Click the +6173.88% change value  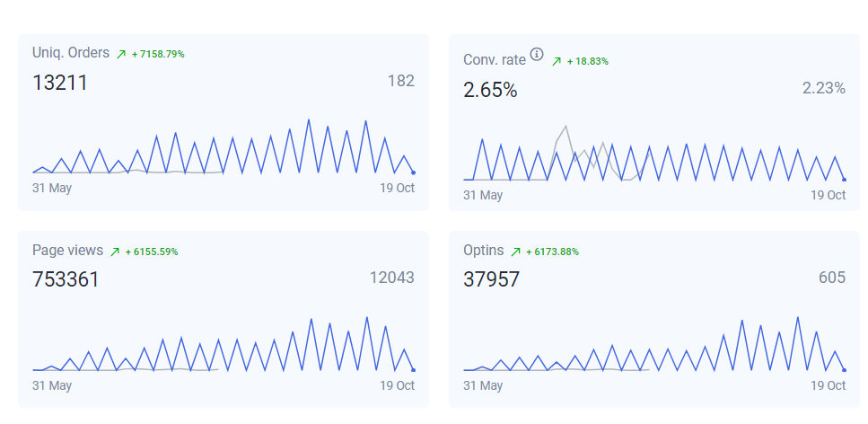(552, 252)
